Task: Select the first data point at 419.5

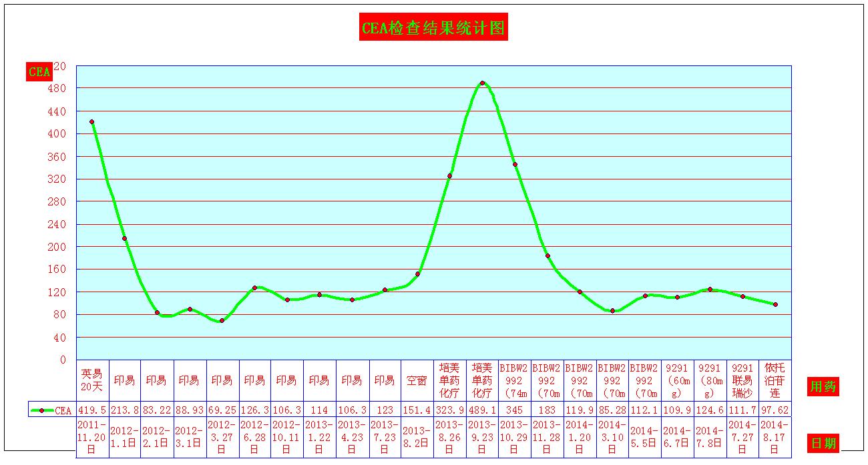Action: click(x=91, y=122)
